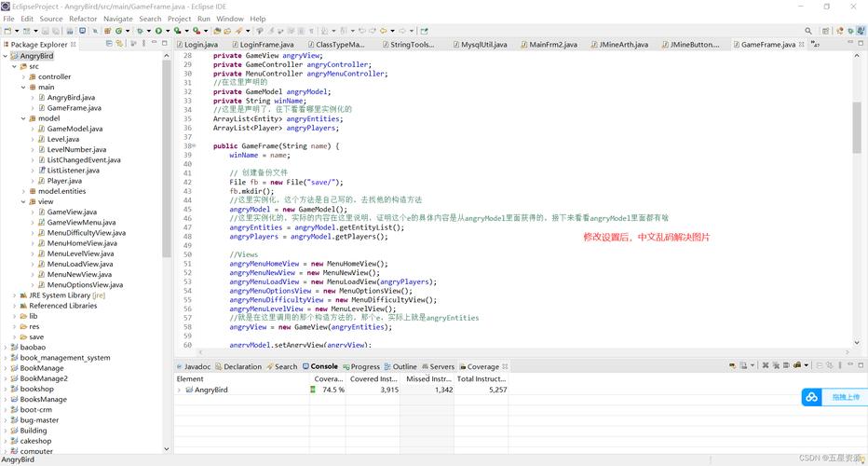This screenshot has width=868, height=466.
Task: Fold the GameFrame constructor at line 38
Action: tap(194, 146)
